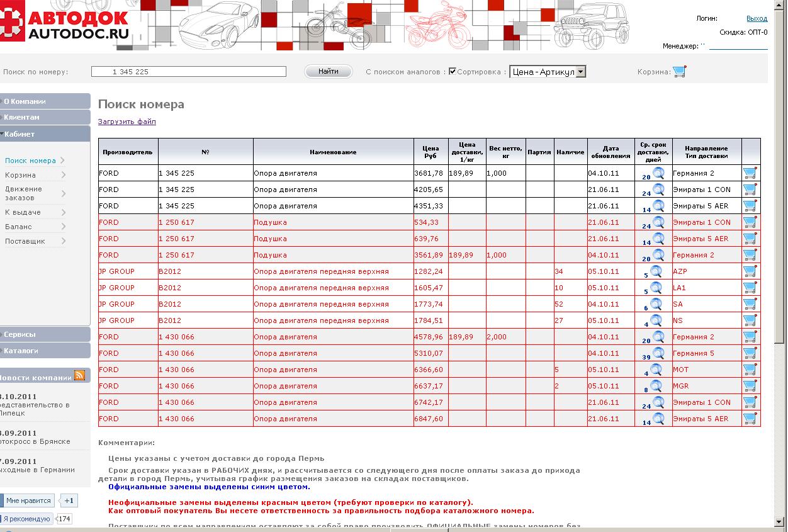Open the company news RSS feed icon
The width and height of the screenshot is (788, 532).
79,375
